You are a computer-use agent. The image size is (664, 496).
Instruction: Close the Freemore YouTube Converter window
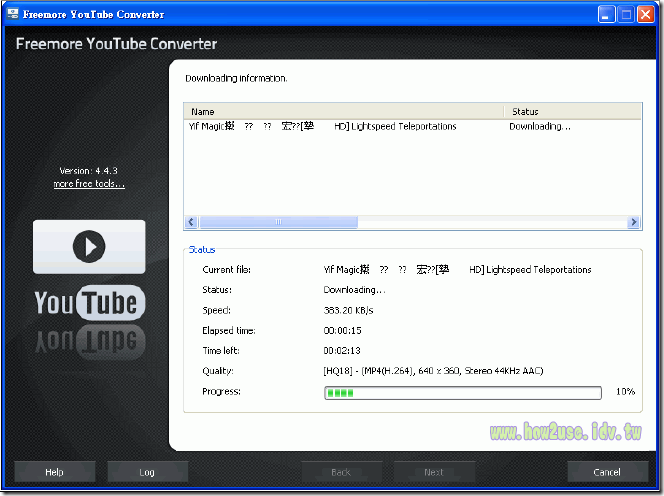pyautogui.click(x=646, y=15)
